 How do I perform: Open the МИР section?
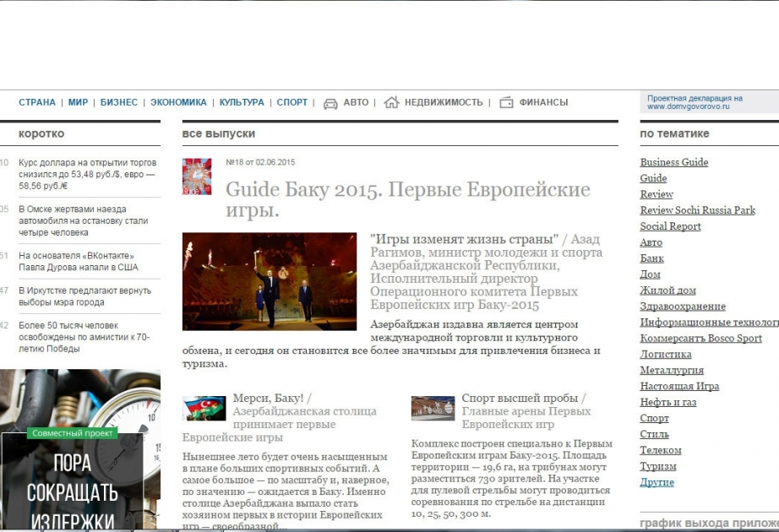(78, 102)
